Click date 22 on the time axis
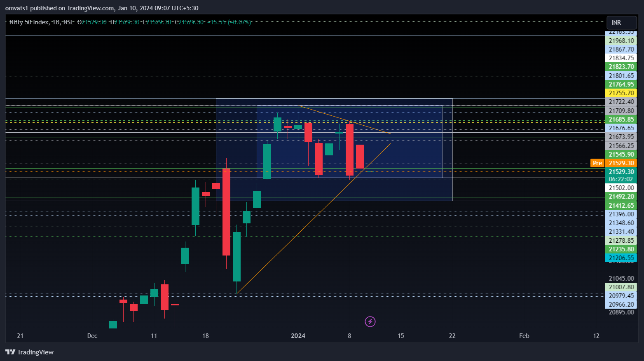 (x=452, y=336)
